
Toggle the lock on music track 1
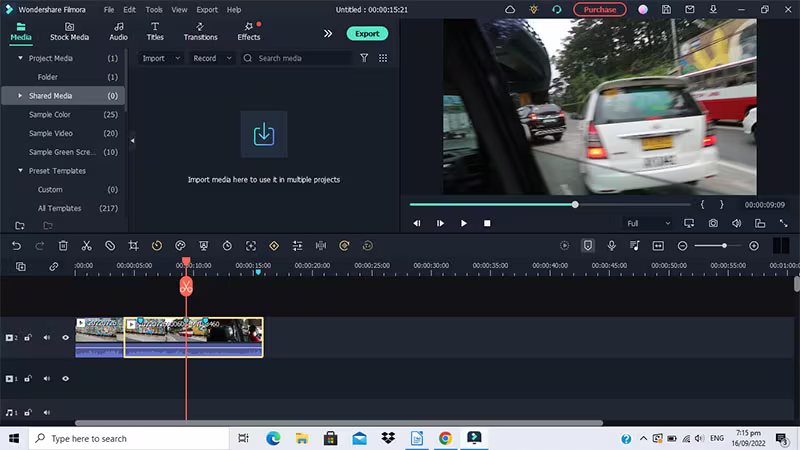28,412
